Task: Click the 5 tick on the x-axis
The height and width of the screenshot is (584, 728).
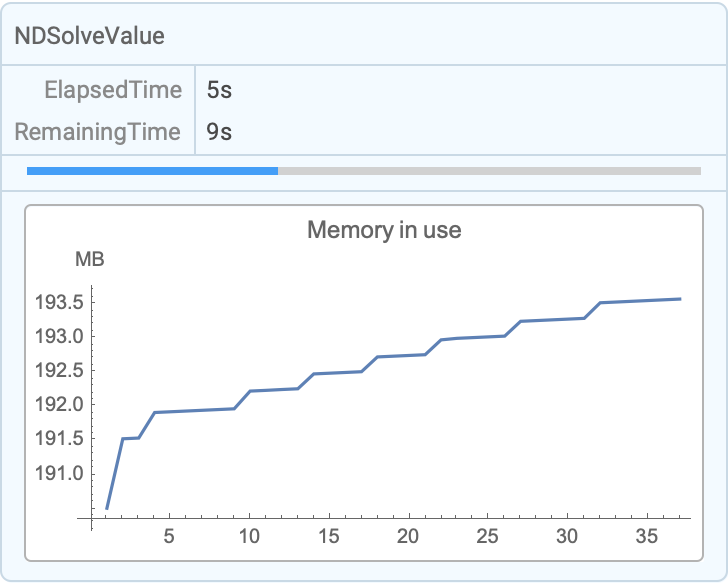Action: [170, 537]
